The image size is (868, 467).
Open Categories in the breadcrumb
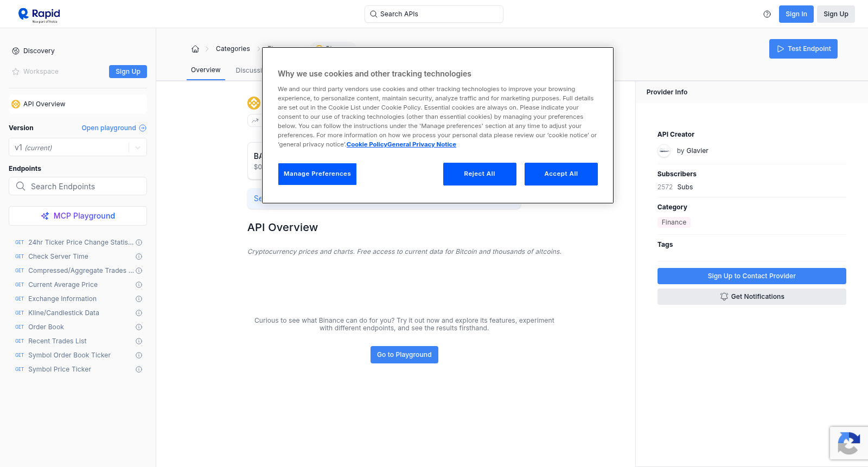coord(233,49)
